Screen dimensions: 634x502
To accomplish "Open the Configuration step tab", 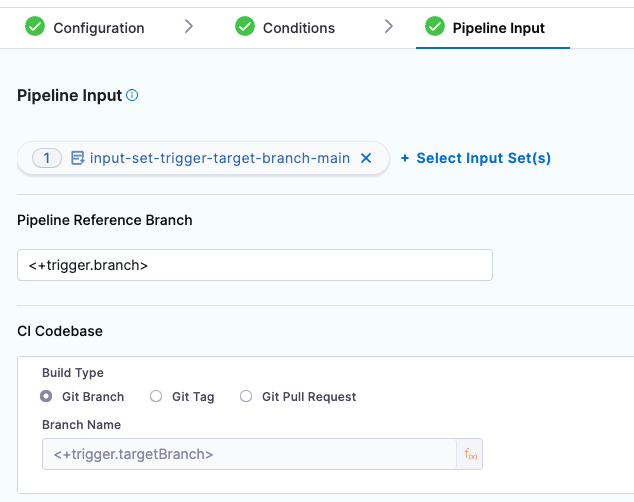I will 98,28.
